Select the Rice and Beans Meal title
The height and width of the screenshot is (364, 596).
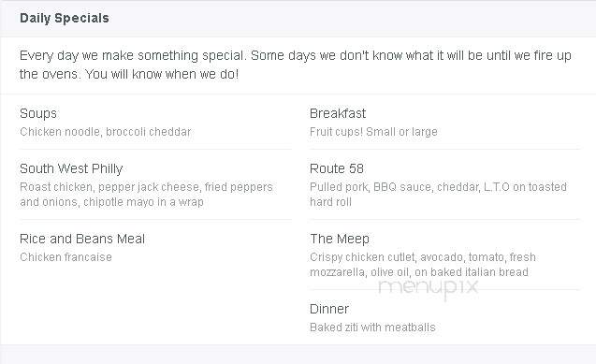click(x=82, y=239)
